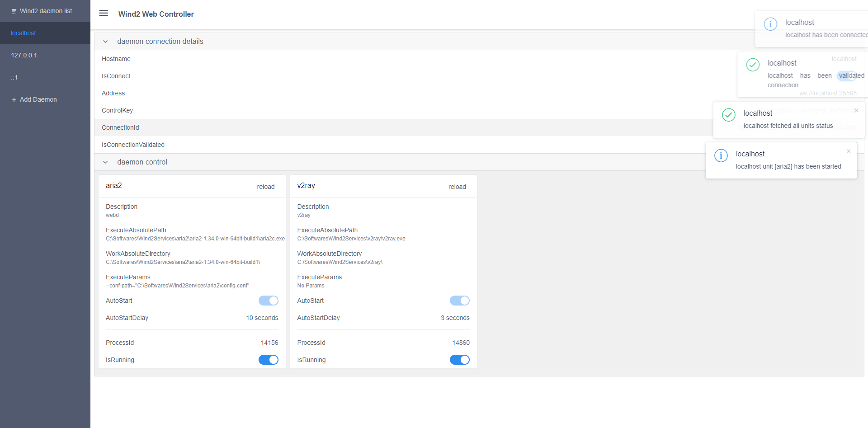Click the Address row label

(x=113, y=93)
